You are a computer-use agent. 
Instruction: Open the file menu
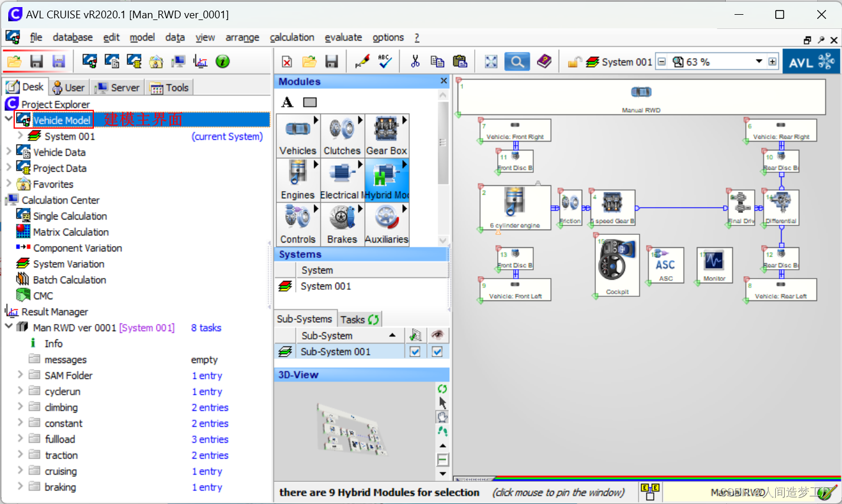[x=36, y=37]
